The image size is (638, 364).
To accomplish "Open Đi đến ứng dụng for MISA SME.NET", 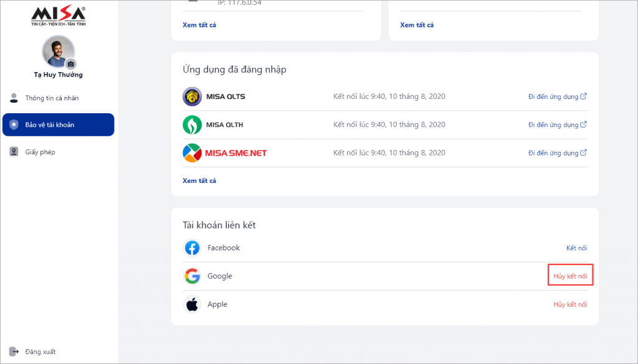I will point(558,152).
